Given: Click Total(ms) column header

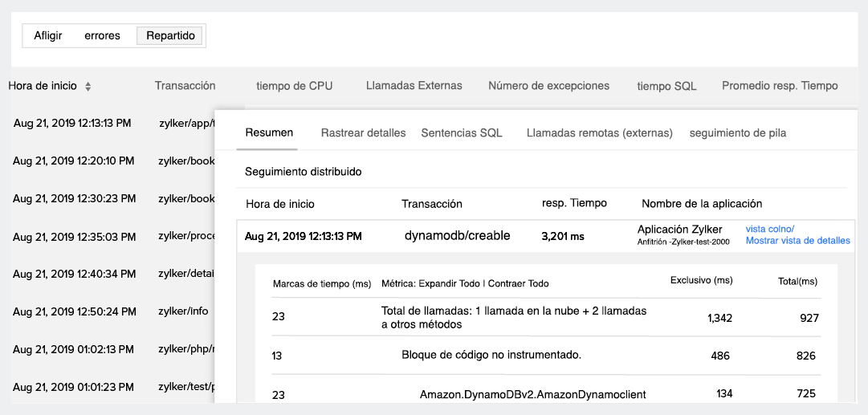Looking at the screenshot, I should [797, 281].
